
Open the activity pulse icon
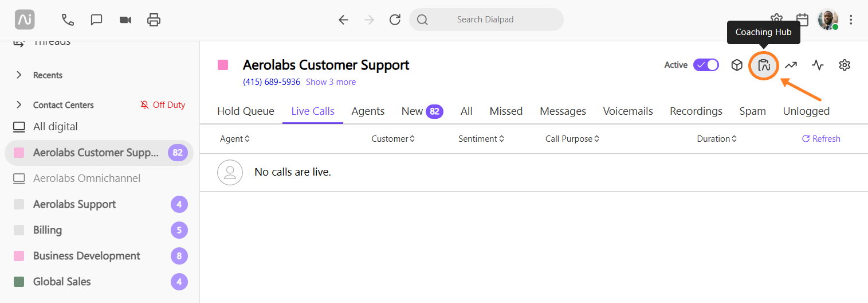[x=818, y=65]
